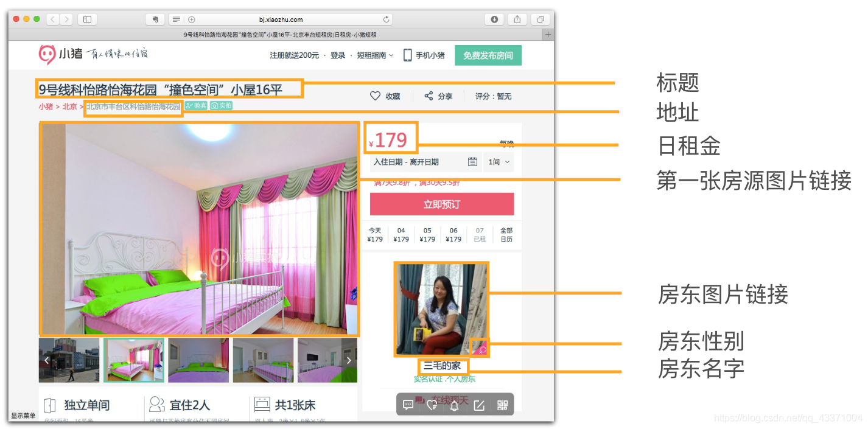Click the 入住日期 - 离开日期 field
This screenshot has width=868, height=429.
click(x=426, y=162)
